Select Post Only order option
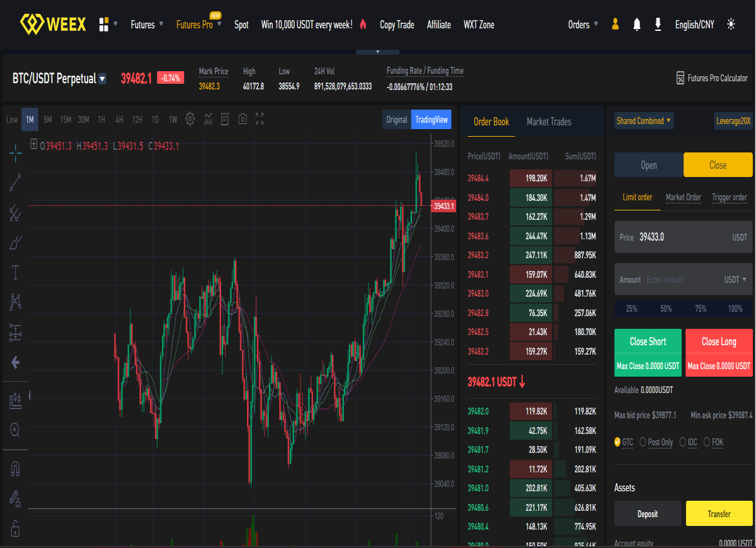The image size is (756, 548). point(656,442)
